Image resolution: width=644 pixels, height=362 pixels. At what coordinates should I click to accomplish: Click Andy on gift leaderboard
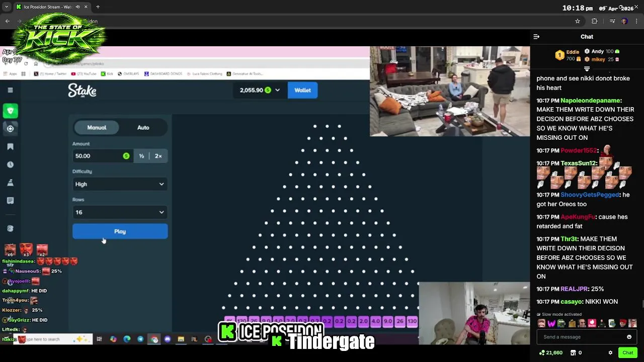tap(598, 51)
